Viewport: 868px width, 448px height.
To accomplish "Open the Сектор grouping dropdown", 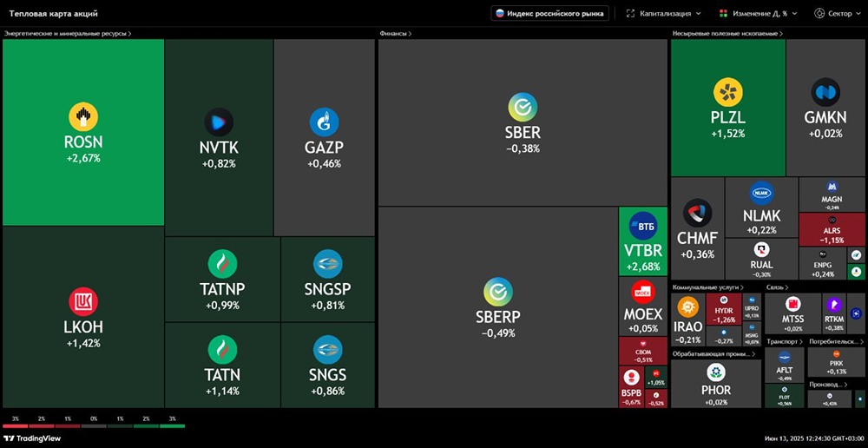I will [x=837, y=13].
